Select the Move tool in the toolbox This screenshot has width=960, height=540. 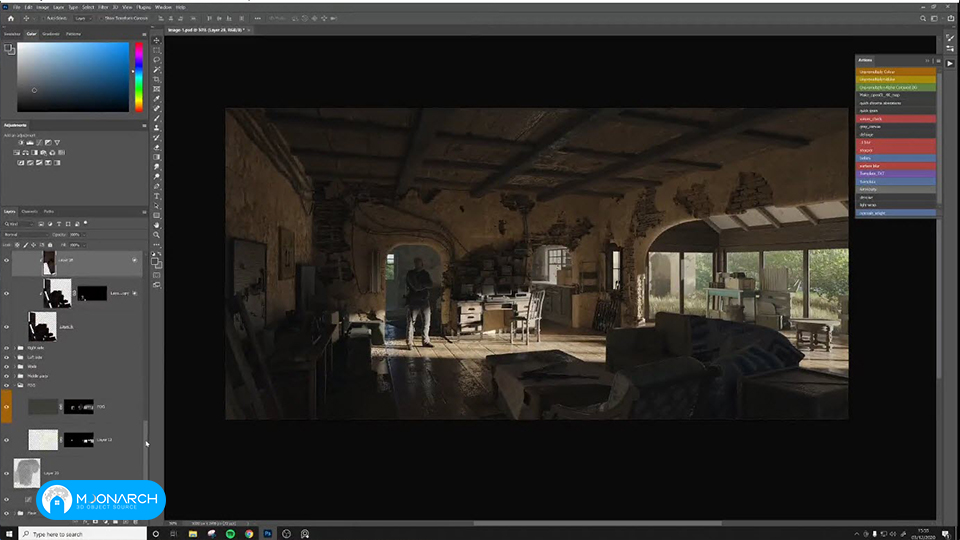pyautogui.click(x=157, y=40)
